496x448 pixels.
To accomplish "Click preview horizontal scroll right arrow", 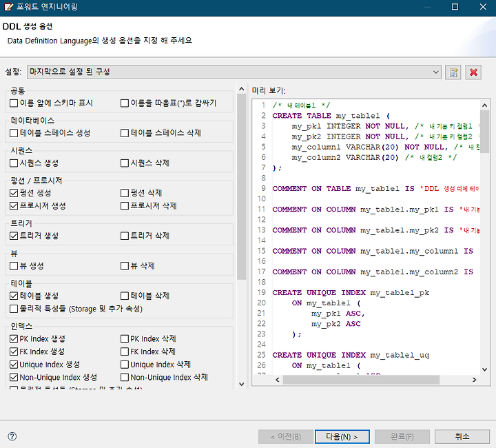I will pos(474,380).
